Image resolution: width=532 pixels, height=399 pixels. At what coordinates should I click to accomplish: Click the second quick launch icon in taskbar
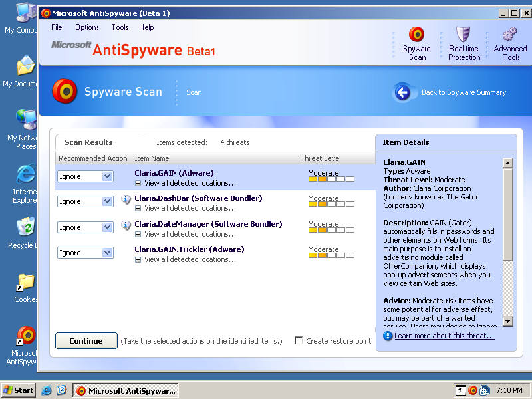pyautogui.click(x=61, y=390)
